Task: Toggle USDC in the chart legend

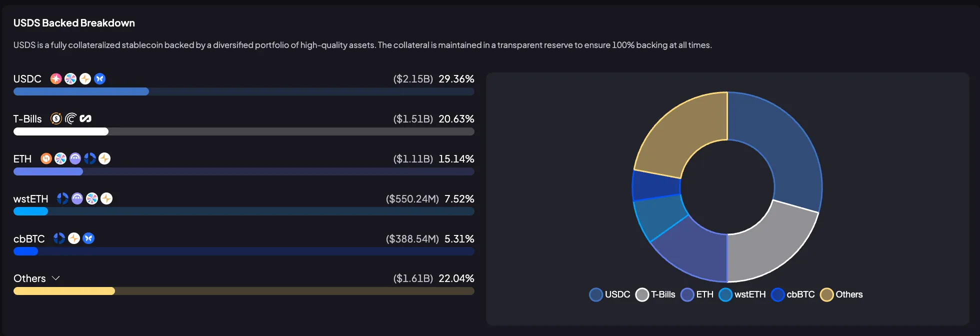Action: [609, 294]
